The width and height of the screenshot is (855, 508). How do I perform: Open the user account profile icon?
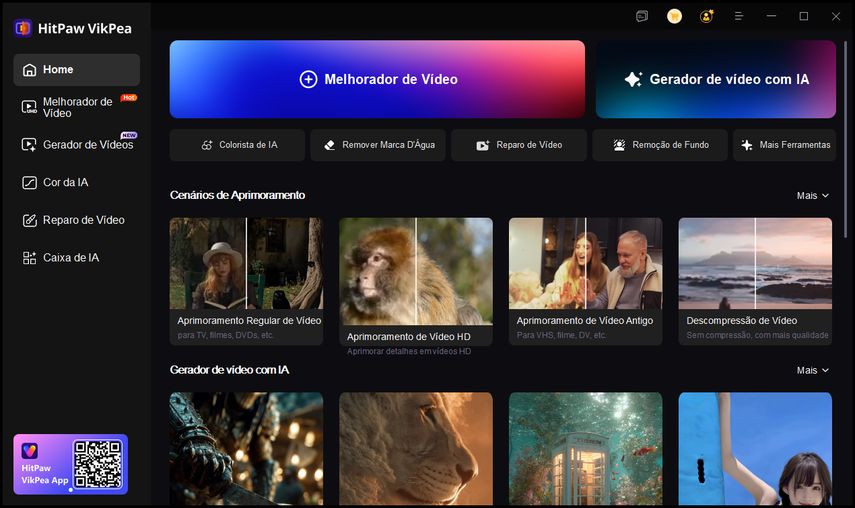(707, 16)
